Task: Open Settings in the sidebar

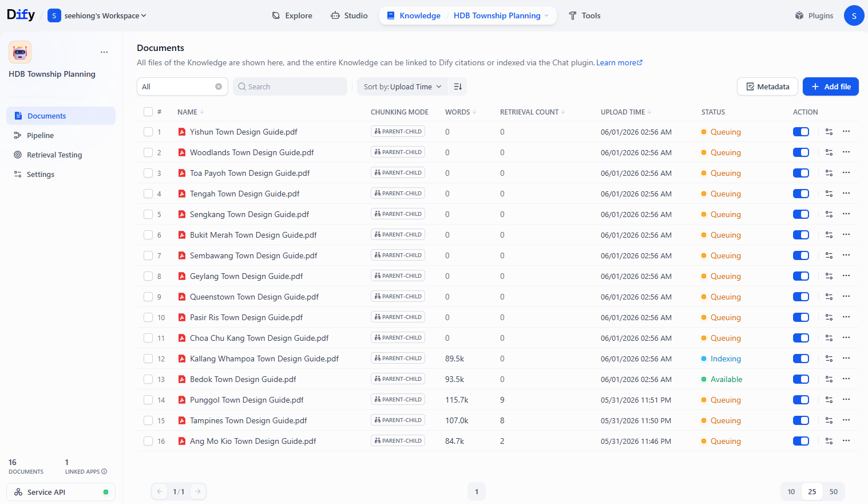Action: pos(61,174)
